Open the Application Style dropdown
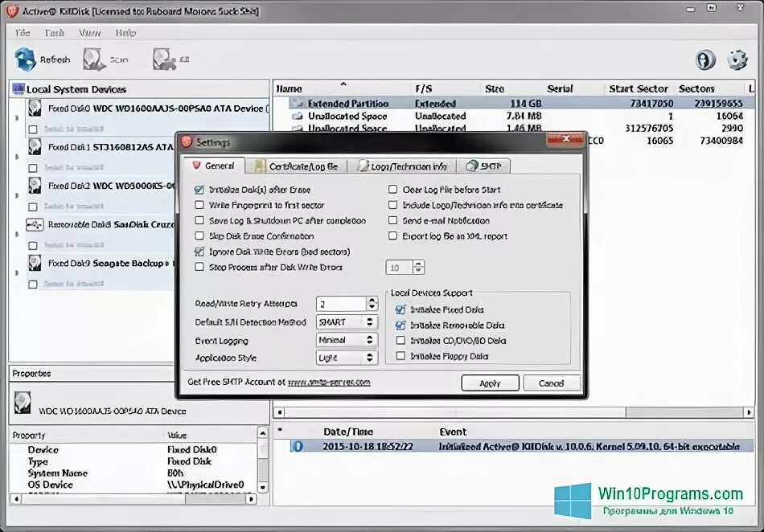 pos(347,358)
